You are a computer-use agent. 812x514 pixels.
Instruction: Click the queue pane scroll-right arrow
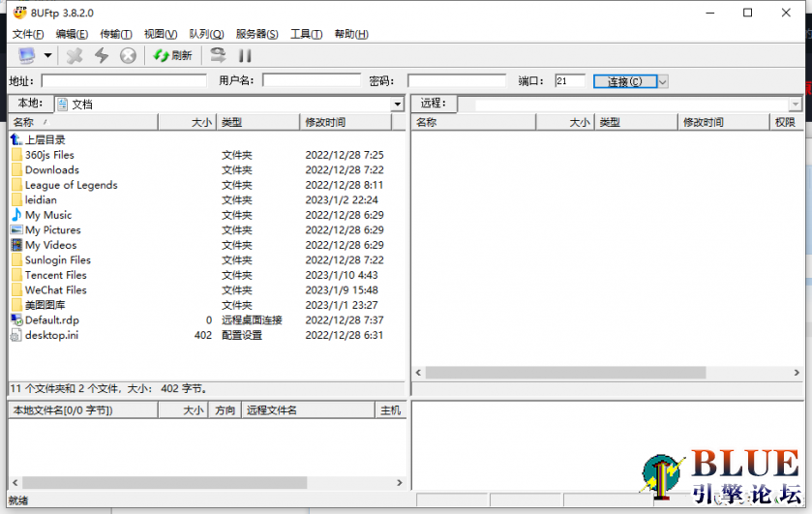click(400, 482)
